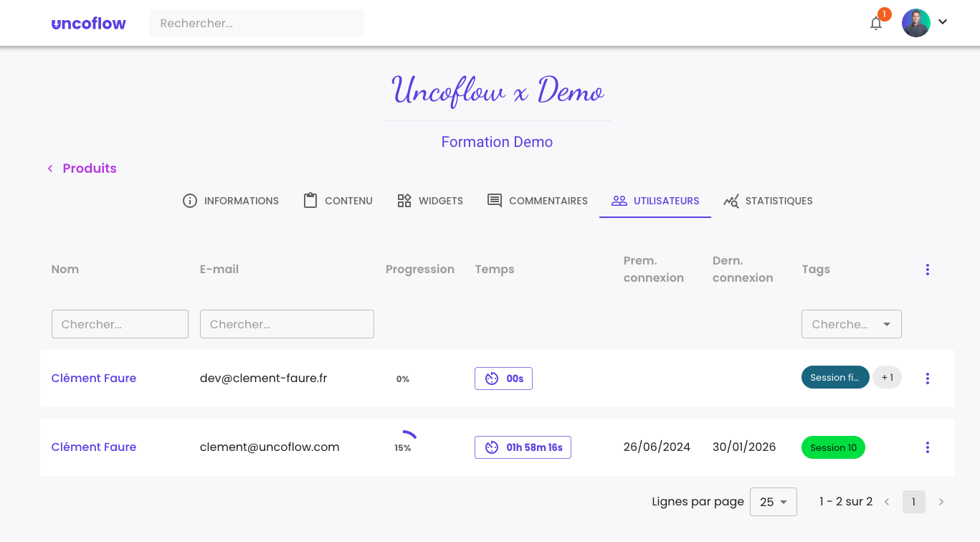Open the lines per page selector

point(773,502)
